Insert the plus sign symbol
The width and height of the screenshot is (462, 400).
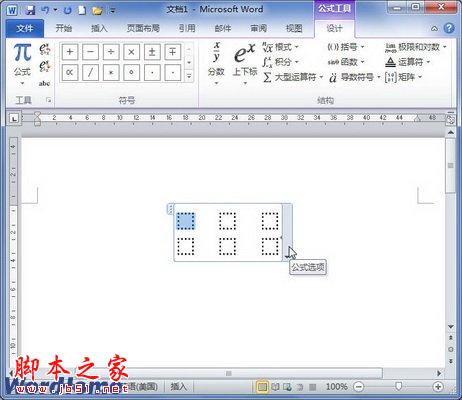[x=70, y=52]
